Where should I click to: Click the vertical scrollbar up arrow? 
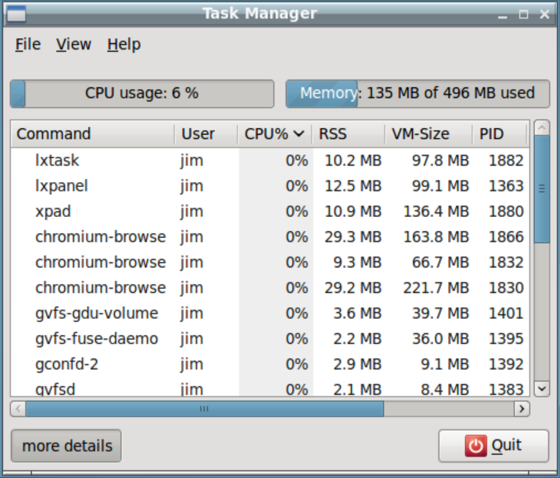[x=542, y=128]
